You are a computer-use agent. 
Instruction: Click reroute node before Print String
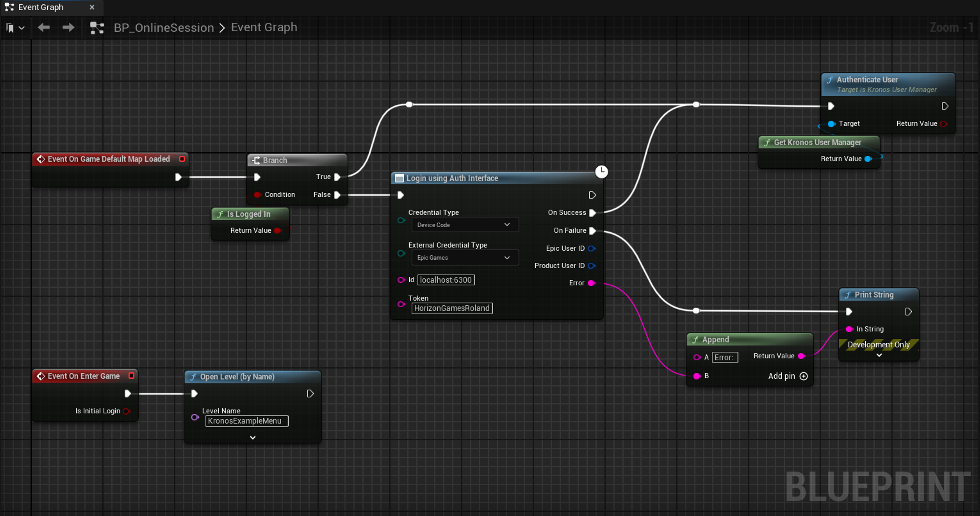pos(696,311)
